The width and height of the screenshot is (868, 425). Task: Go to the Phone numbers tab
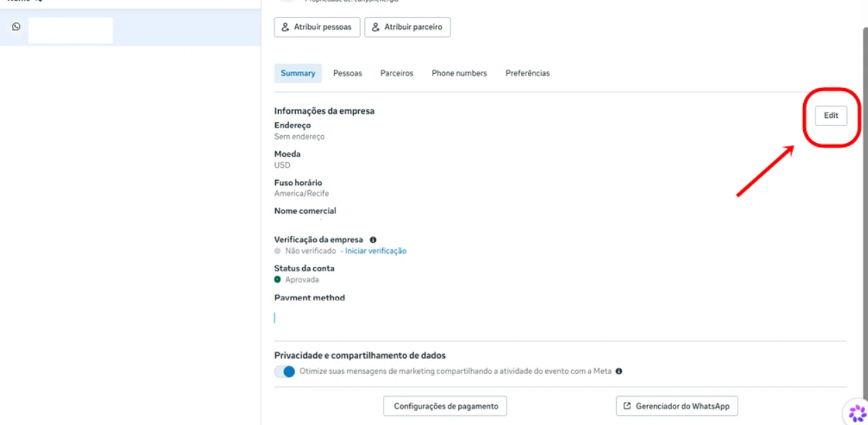pyautogui.click(x=460, y=73)
